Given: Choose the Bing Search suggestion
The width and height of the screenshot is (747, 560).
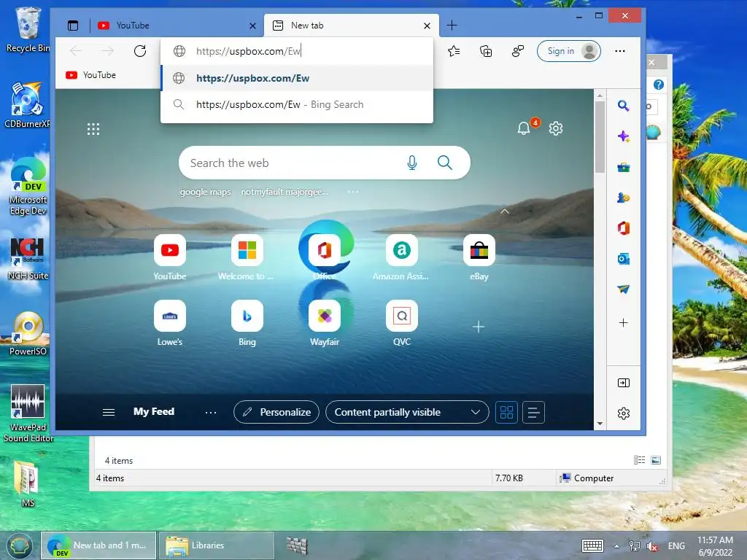Looking at the screenshot, I should pyautogui.click(x=296, y=104).
